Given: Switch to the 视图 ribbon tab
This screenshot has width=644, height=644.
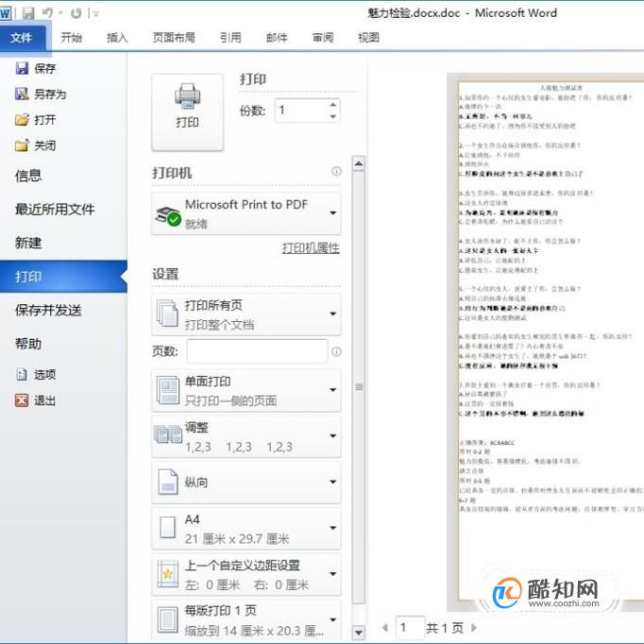Looking at the screenshot, I should (368, 38).
